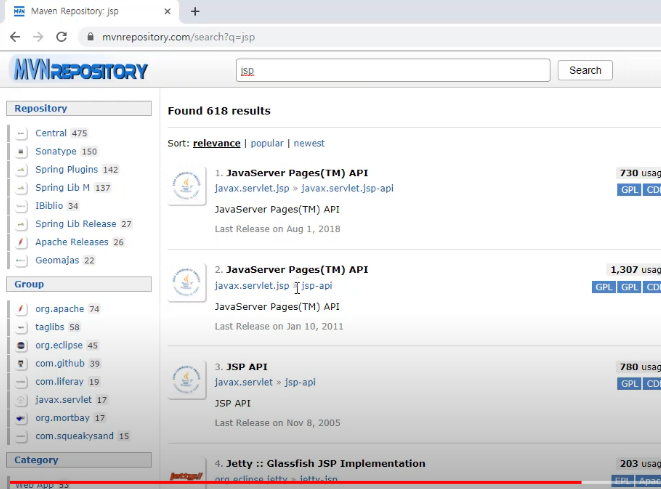The image size is (661, 489).
Task: Filter by Spring Plugins link
Action: [x=67, y=169]
